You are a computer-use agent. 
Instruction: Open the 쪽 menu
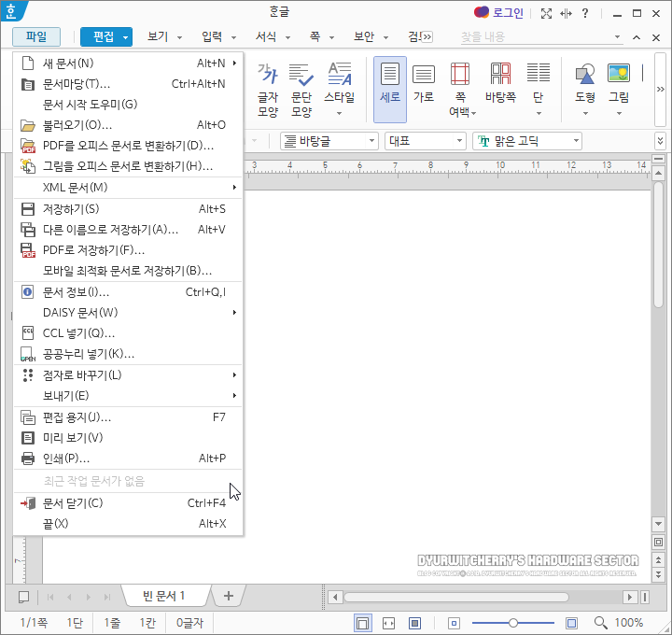[x=321, y=36]
